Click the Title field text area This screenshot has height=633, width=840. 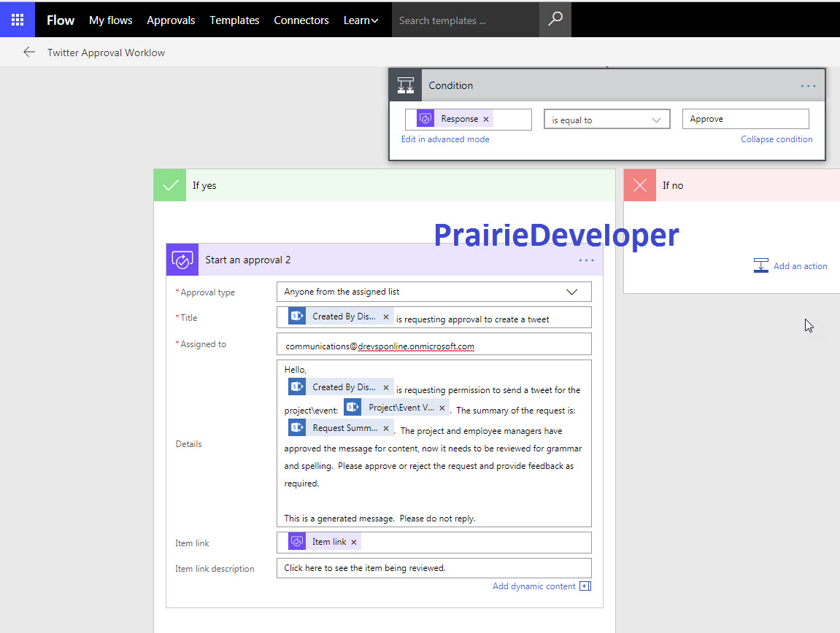tap(434, 317)
